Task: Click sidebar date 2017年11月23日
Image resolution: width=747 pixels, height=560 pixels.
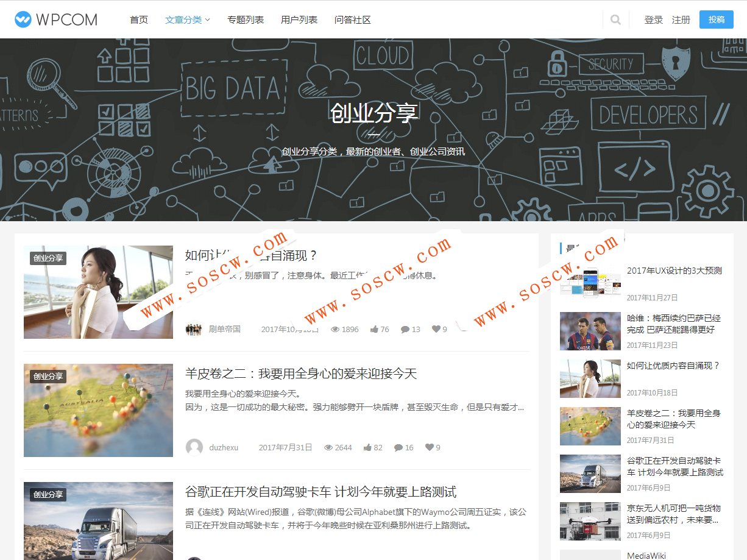Action: [653, 345]
